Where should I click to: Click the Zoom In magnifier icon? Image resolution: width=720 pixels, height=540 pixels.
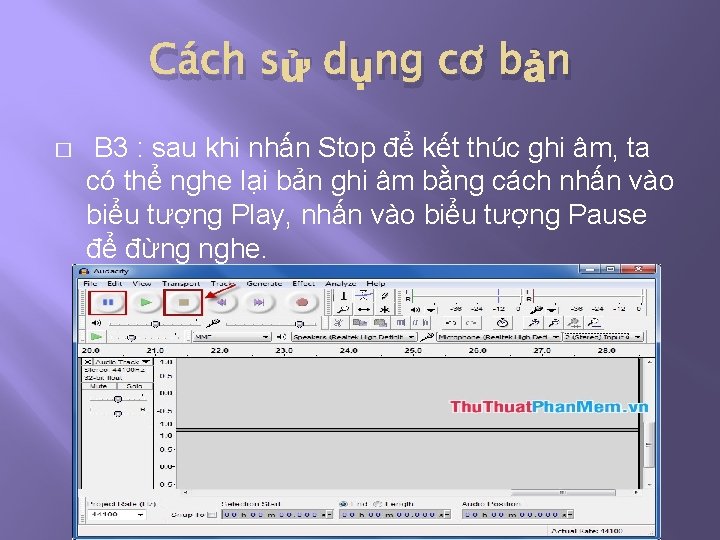click(x=534, y=323)
